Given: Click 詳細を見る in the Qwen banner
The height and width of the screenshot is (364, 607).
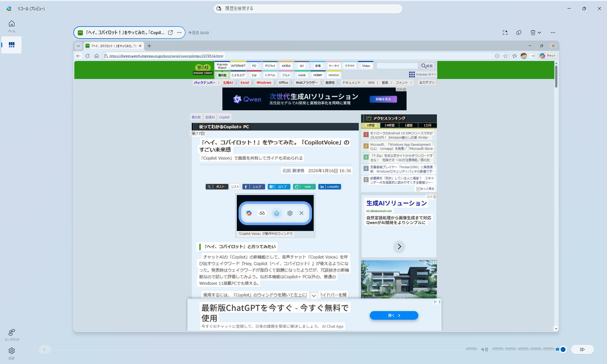Looking at the screenshot, I should (x=383, y=99).
